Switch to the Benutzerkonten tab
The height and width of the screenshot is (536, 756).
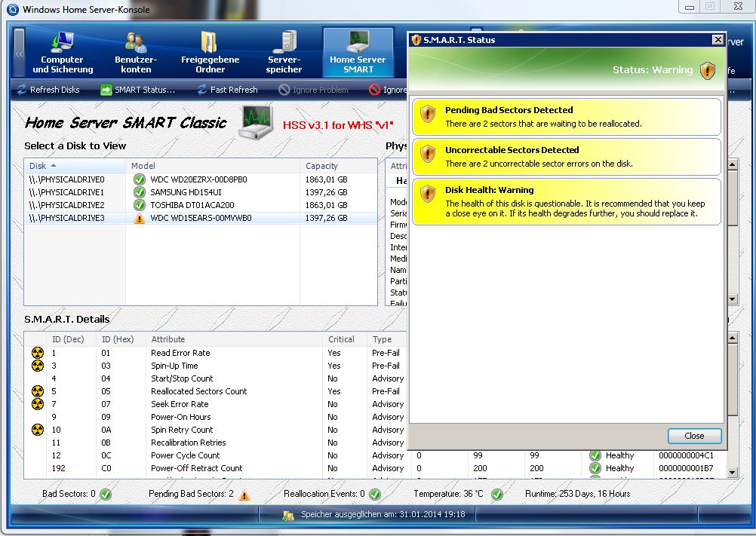point(136,52)
